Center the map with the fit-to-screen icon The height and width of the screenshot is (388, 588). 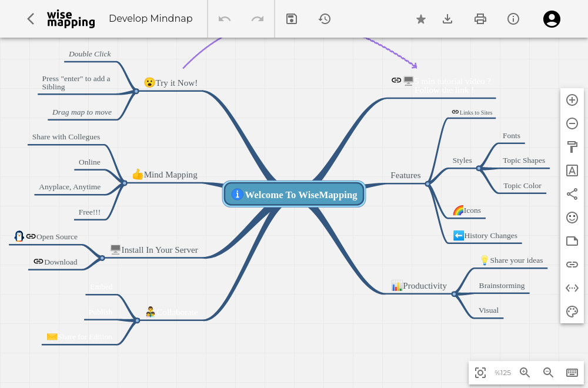480,373
